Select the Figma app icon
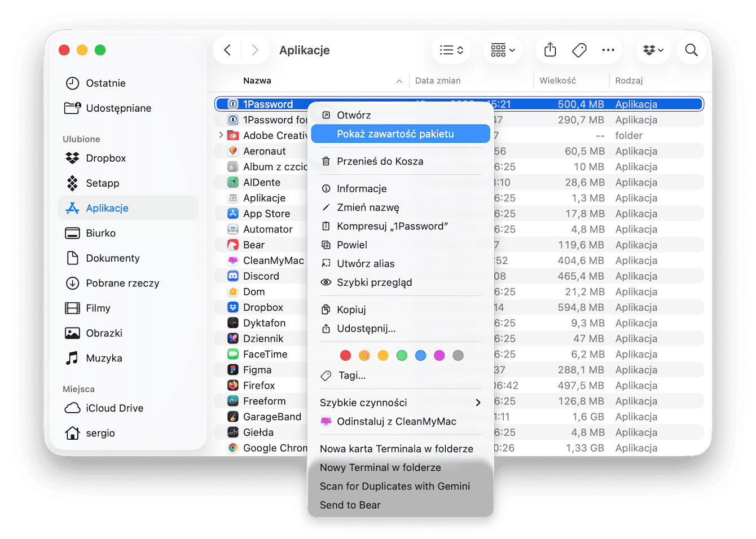The image size is (756, 539). [233, 370]
